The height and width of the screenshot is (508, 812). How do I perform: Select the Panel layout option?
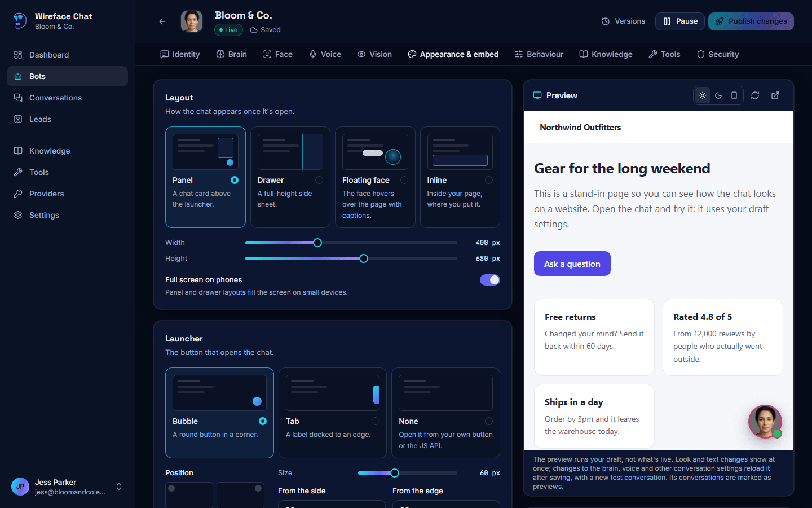coord(205,177)
